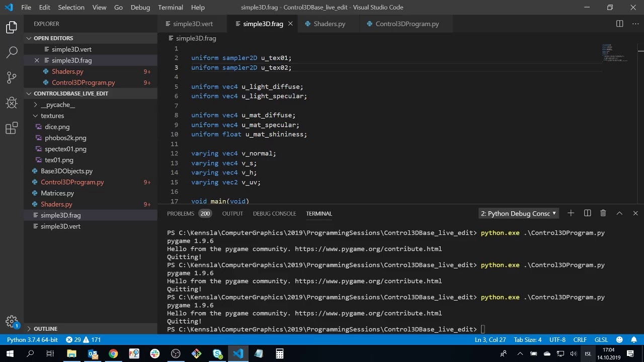Show the Debug Console panel tab

(274, 214)
